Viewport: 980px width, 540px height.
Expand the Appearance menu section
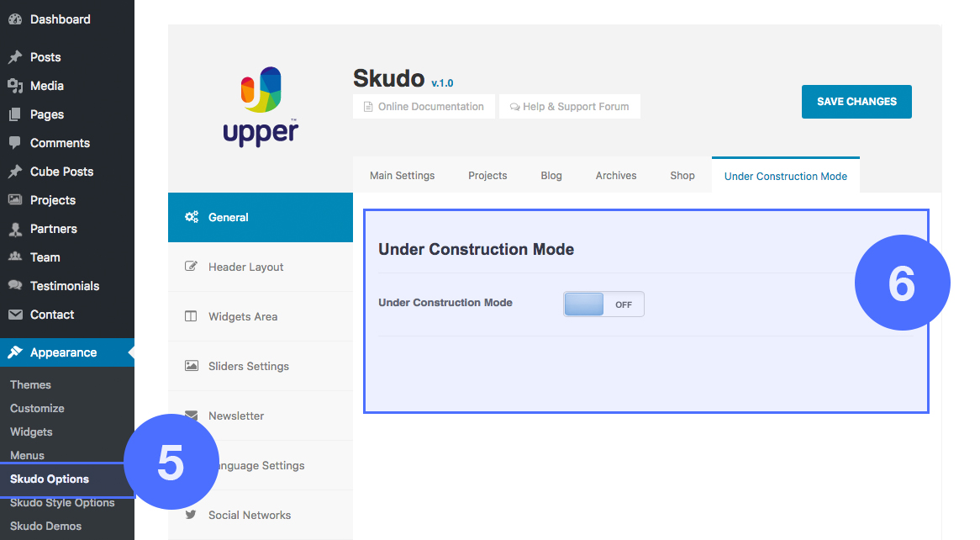(x=63, y=352)
